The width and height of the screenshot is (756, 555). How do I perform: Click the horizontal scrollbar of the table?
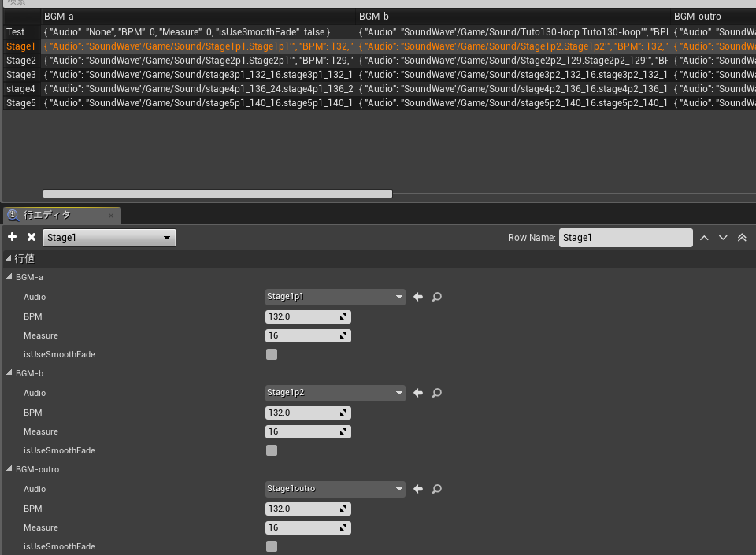pyautogui.click(x=217, y=194)
